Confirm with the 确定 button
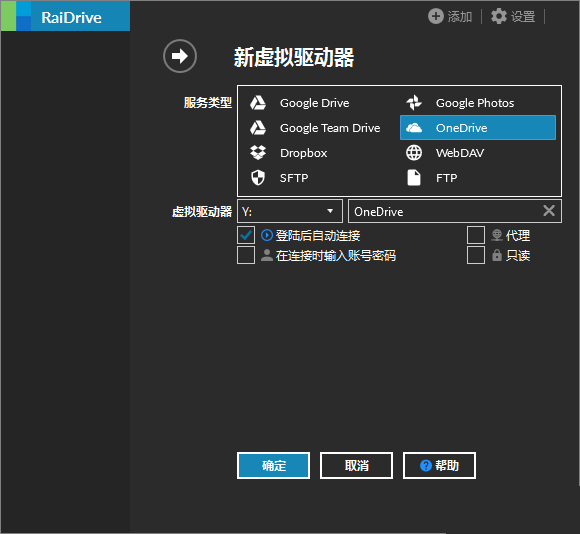The width and height of the screenshot is (580, 534). 273,466
